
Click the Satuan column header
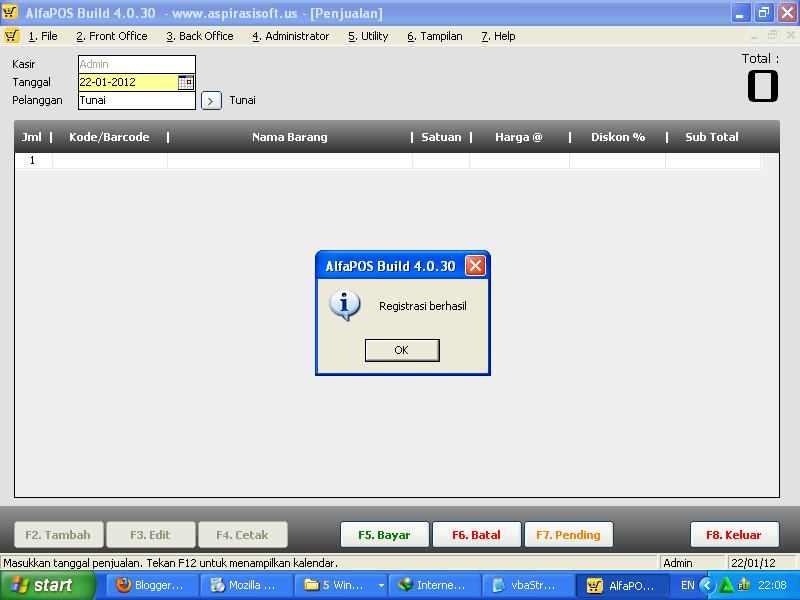point(441,137)
